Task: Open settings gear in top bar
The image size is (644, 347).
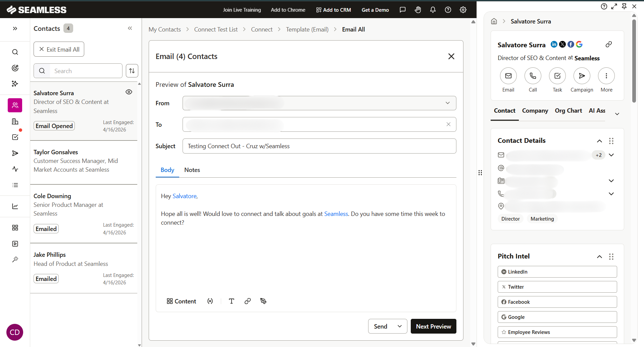Action: [463, 10]
